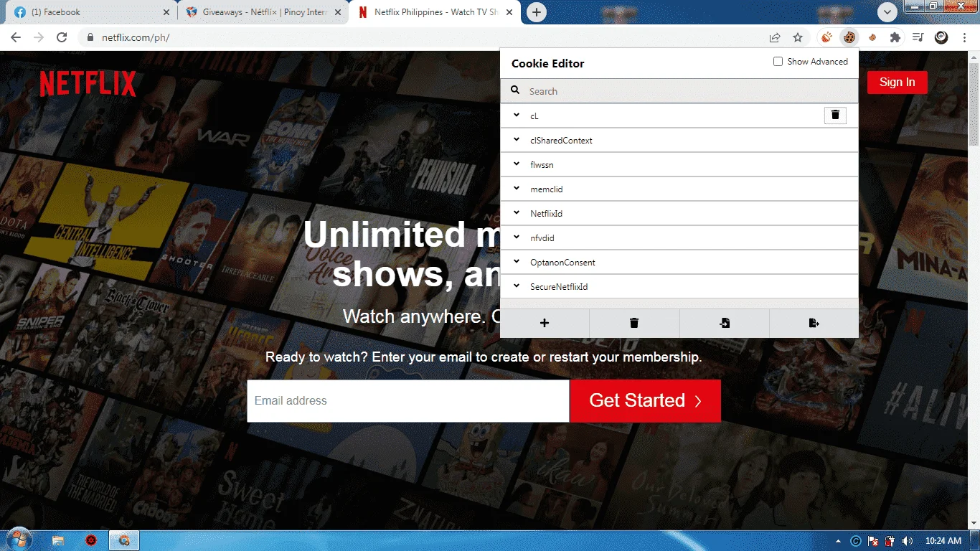Click the Export cookies button
Image resolution: width=980 pixels, height=551 pixels.
(814, 323)
